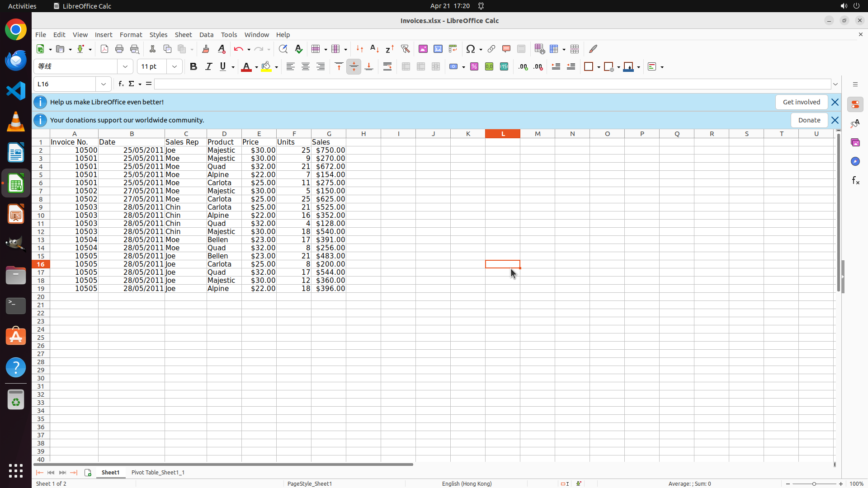Viewport: 868px width, 488px height.
Task: Toggle Wrap Text button
Action: 387,67
